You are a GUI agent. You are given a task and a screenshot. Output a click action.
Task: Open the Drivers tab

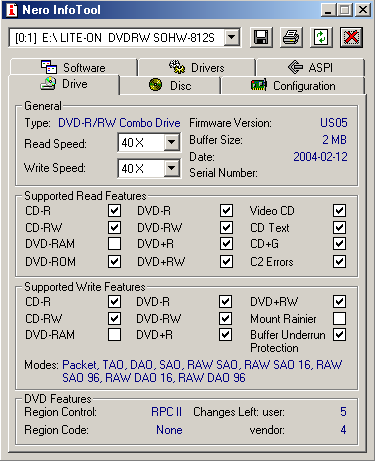(x=197, y=67)
